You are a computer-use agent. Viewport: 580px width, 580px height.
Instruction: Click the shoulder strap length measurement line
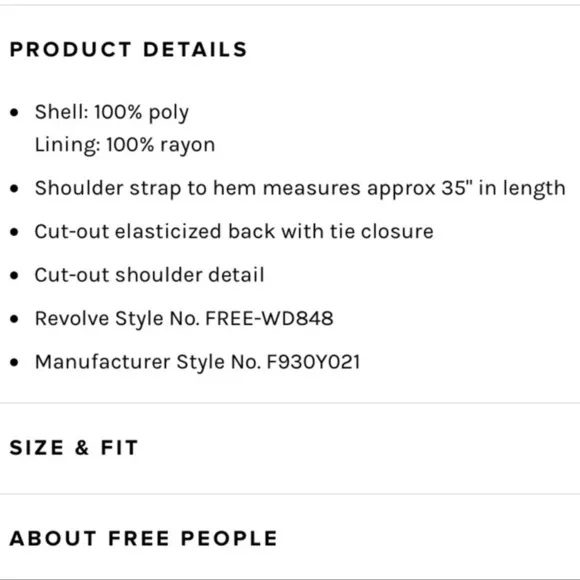[300, 189]
